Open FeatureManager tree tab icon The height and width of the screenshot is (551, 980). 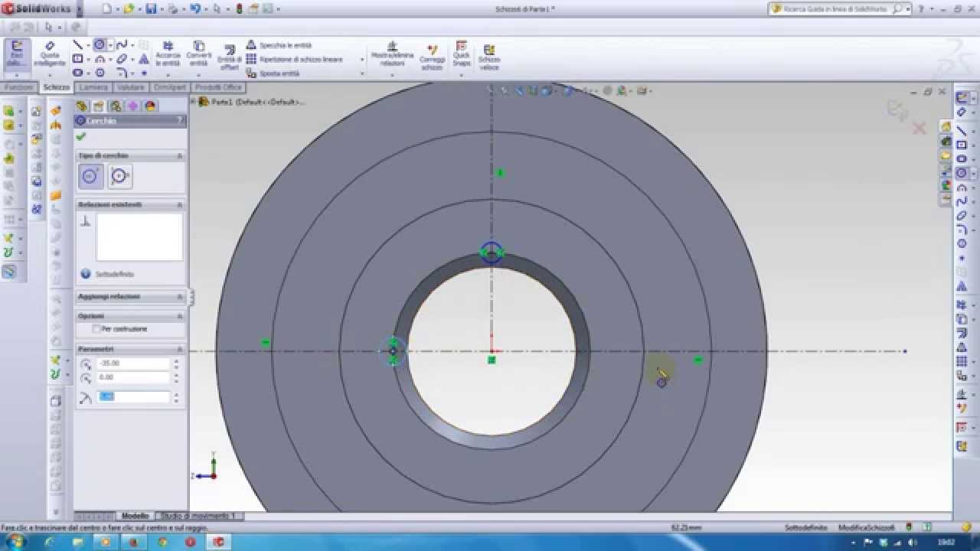(x=82, y=106)
